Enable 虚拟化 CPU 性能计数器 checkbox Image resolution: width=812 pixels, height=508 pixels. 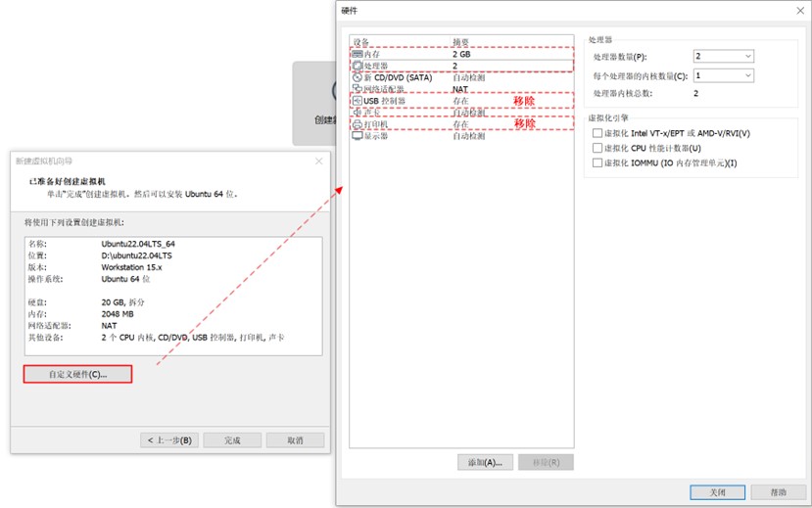click(x=597, y=148)
